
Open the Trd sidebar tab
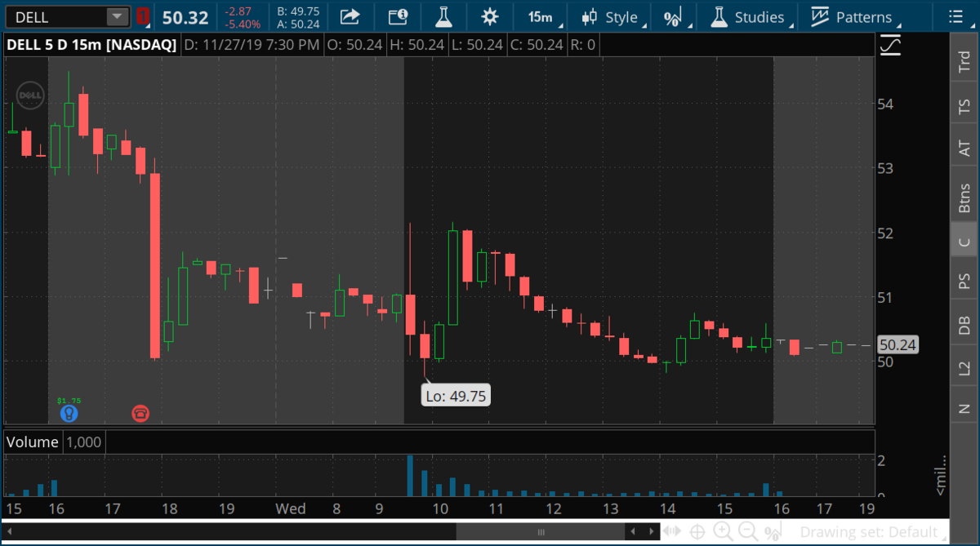(x=964, y=61)
